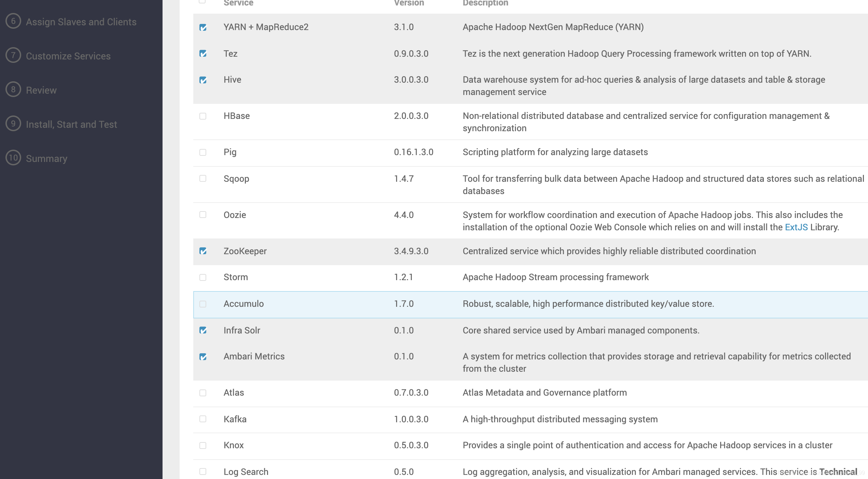Click step 9 circle icon

click(13, 124)
